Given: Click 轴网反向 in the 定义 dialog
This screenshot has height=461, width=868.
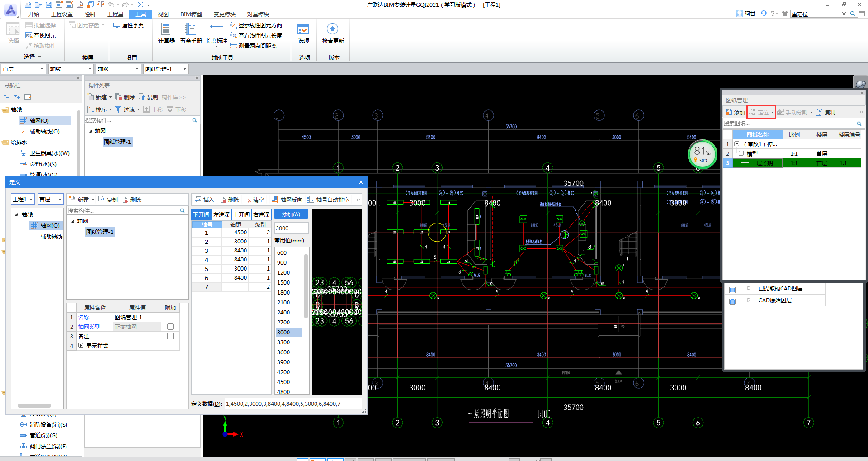Looking at the screenshot, I should point(287,200).
